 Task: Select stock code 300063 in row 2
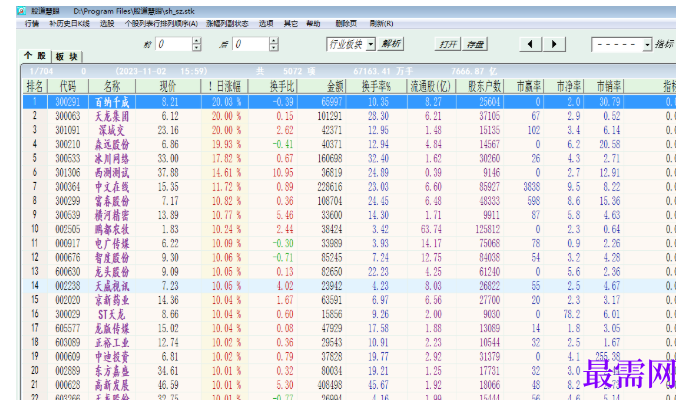click(x=68, y=116)
